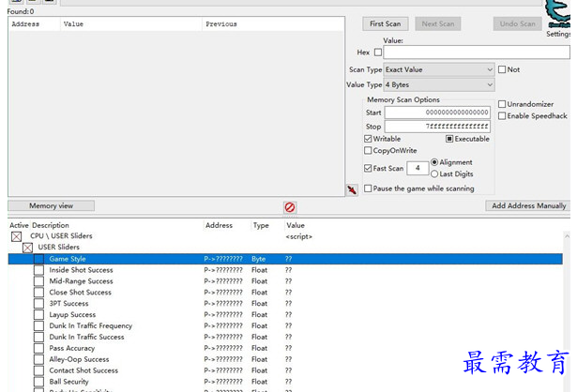Select the Pass Accuracy row text

coord(72,348)
